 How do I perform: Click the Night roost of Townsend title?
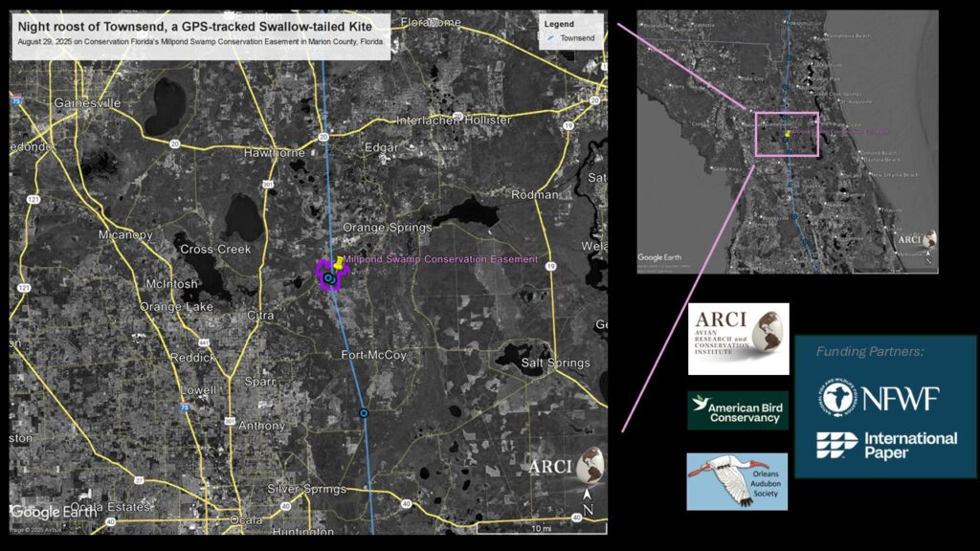[189, 27]
